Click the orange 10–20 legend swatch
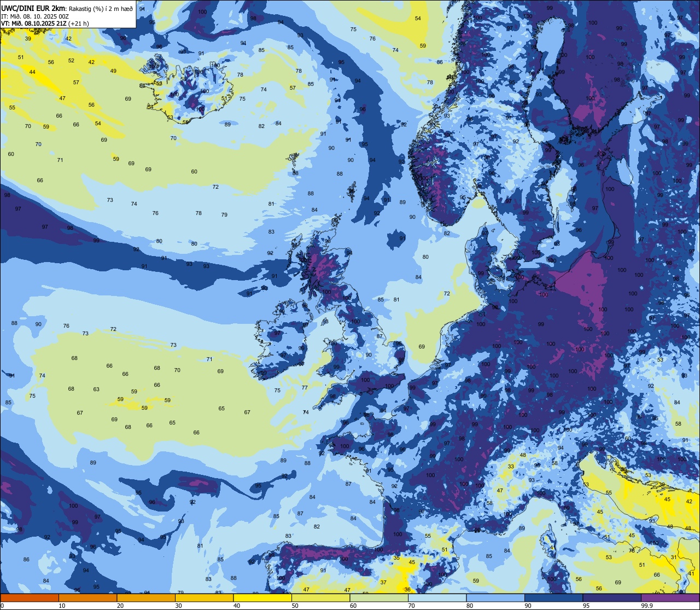This screenshot has height=610, width=700. [87, 597]
